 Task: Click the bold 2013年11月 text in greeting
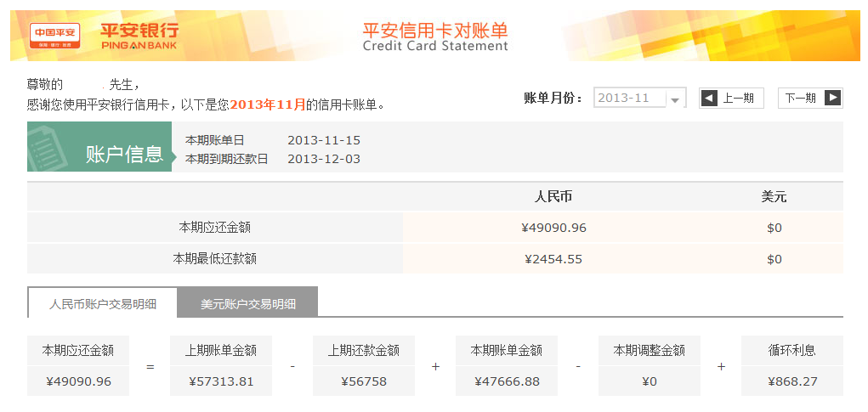coord(268,104)
